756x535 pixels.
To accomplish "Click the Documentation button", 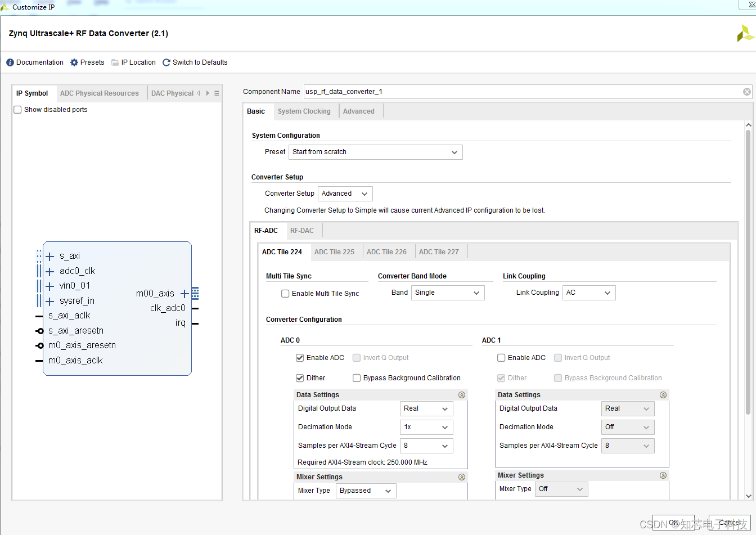I will [35, 62].
